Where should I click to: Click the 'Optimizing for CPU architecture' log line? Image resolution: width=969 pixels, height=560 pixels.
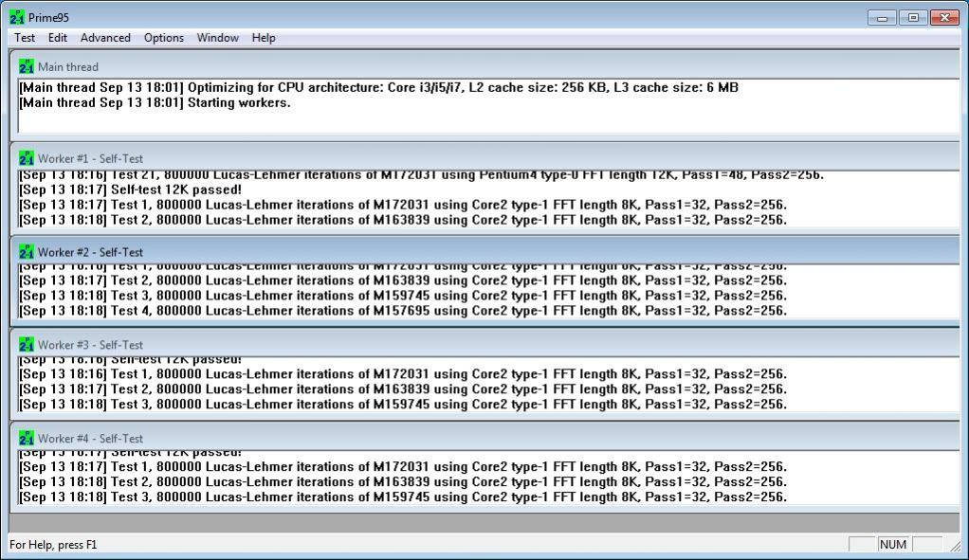tap(379, 88)
